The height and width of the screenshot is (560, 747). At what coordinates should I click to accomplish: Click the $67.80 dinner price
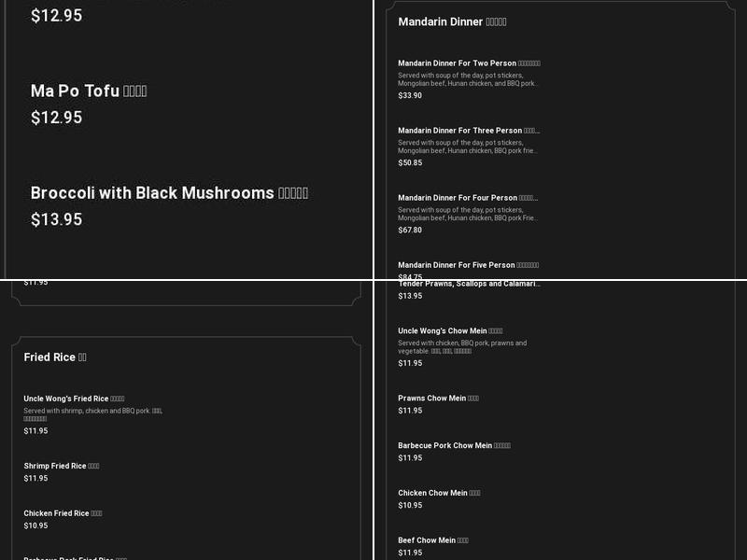pyautogui.click(x=410, y=230)
